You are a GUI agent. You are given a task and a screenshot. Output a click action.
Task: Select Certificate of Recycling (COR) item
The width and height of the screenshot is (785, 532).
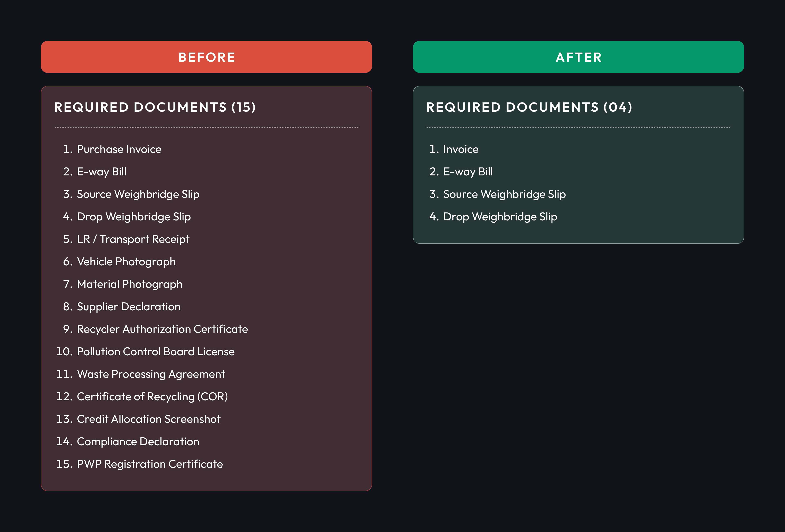[x=152, y=397]
